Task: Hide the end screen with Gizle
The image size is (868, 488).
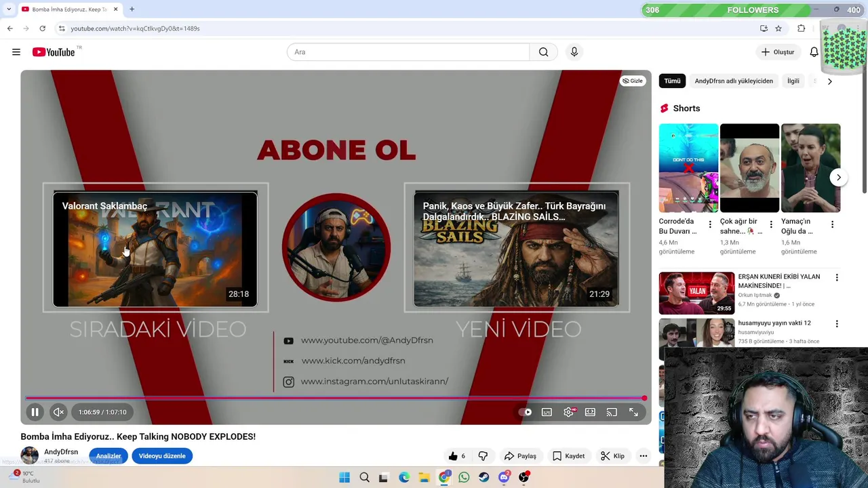Action: pyautogui.click(x=632, y=81)
